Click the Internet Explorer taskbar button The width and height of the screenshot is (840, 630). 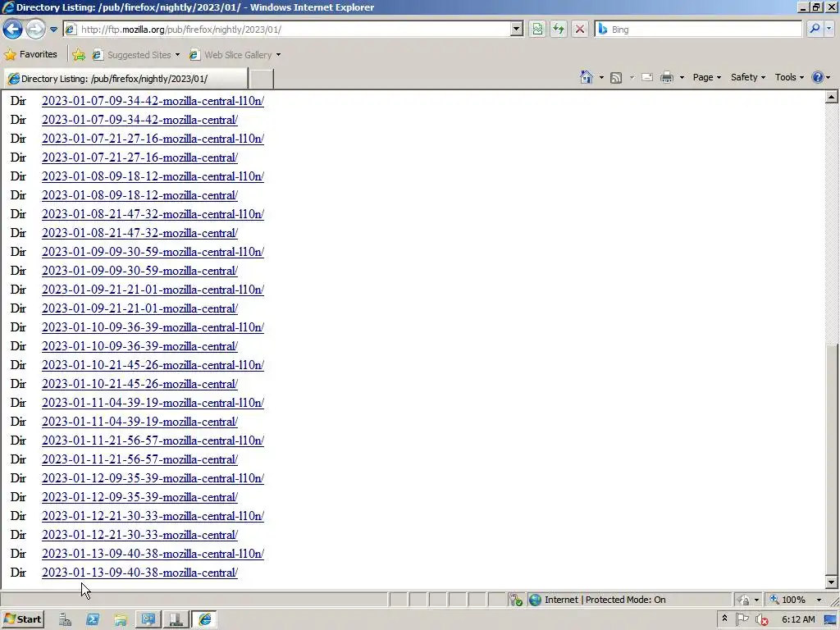(205, 619)
